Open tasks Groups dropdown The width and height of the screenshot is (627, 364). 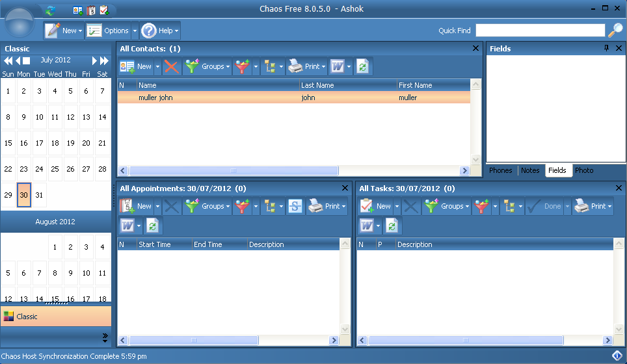pos(447,206)
